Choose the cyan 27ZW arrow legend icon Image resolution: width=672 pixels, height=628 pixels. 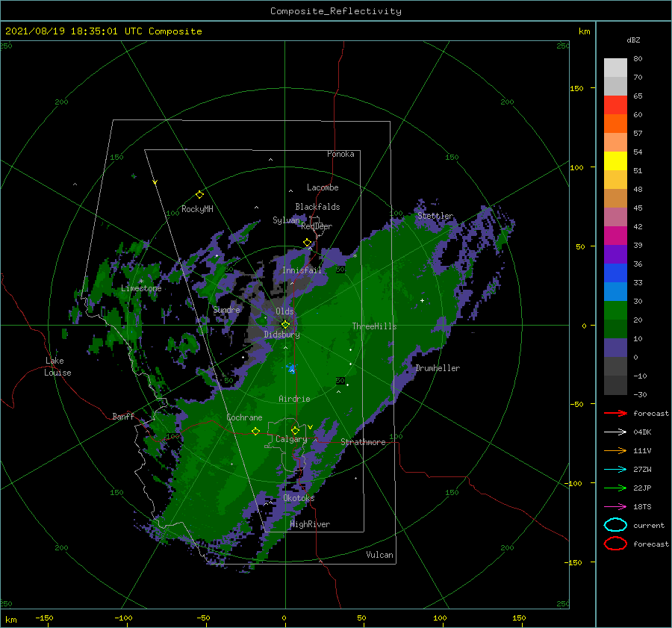pyautogui.click(x=615, y=470)
